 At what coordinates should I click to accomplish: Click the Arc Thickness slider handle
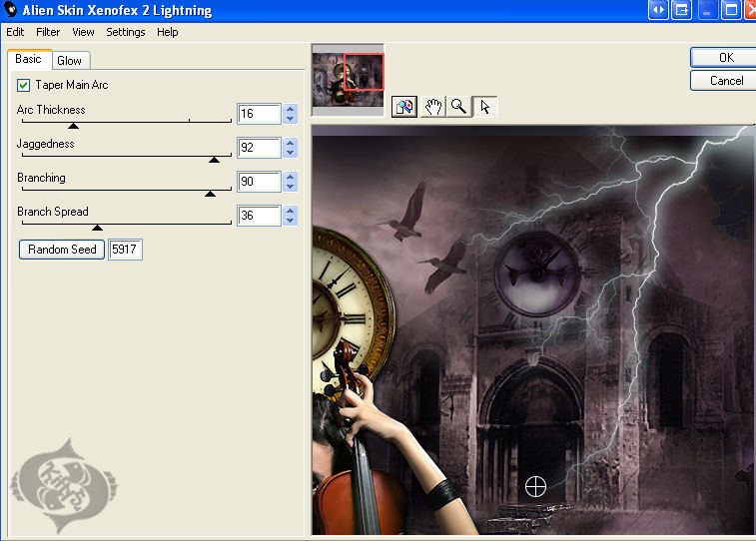coord(73,126)
